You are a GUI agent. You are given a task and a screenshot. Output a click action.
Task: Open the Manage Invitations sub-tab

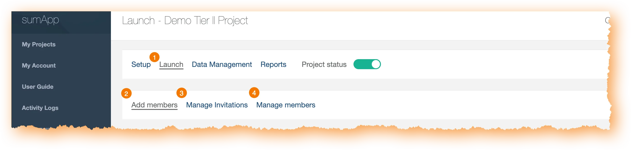click(217, 105)
